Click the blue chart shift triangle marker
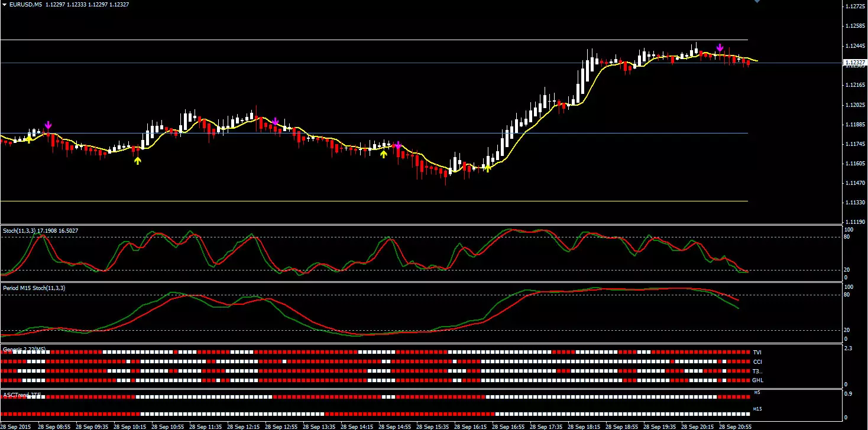 tap(757, 2)
